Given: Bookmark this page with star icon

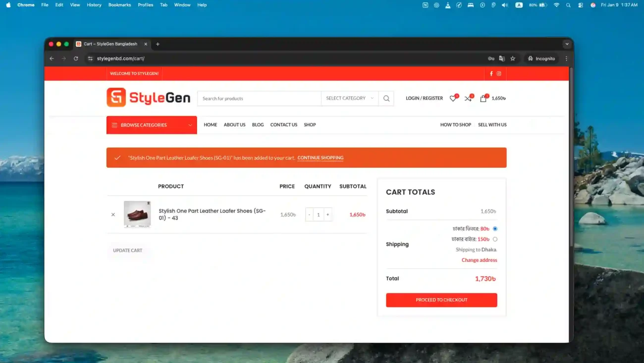Looking at the screenshot, I should click(x=513, y=59).
